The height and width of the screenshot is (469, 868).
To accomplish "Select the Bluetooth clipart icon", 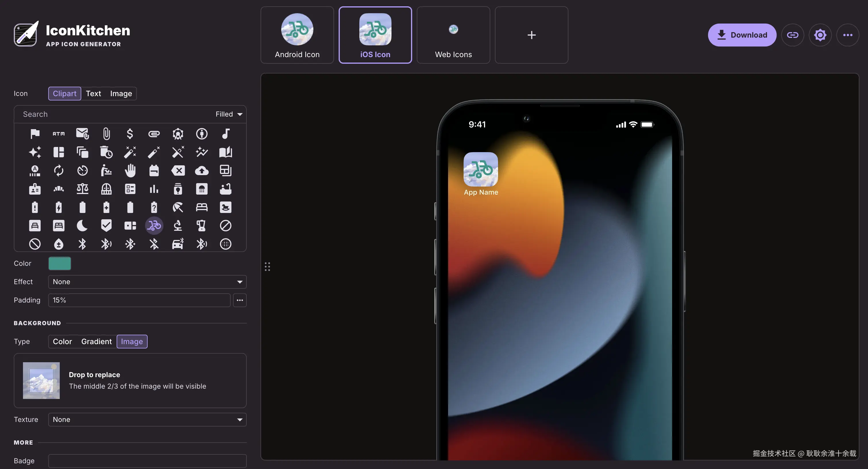I will pos(82,244).
